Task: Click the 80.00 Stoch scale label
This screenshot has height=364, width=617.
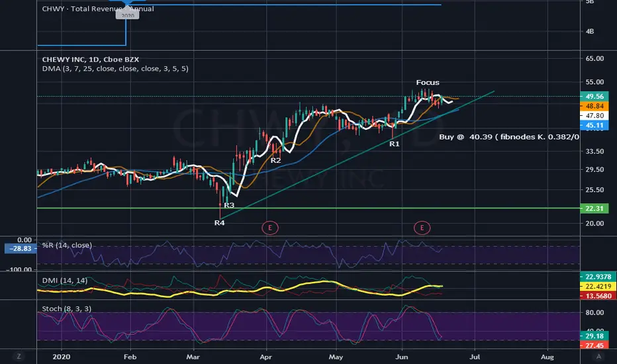Action: [594, 312]
